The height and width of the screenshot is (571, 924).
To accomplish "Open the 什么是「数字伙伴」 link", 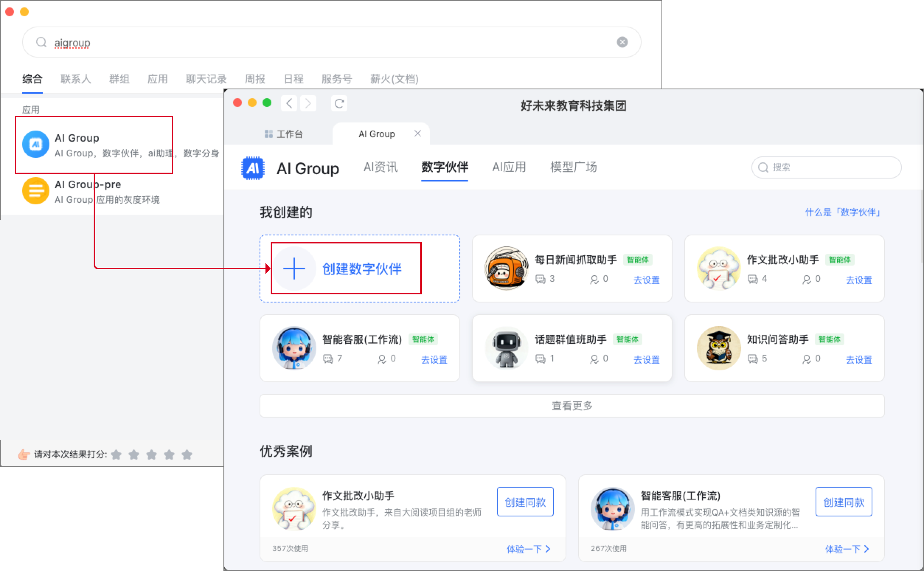I will click(x=843, y=212).
